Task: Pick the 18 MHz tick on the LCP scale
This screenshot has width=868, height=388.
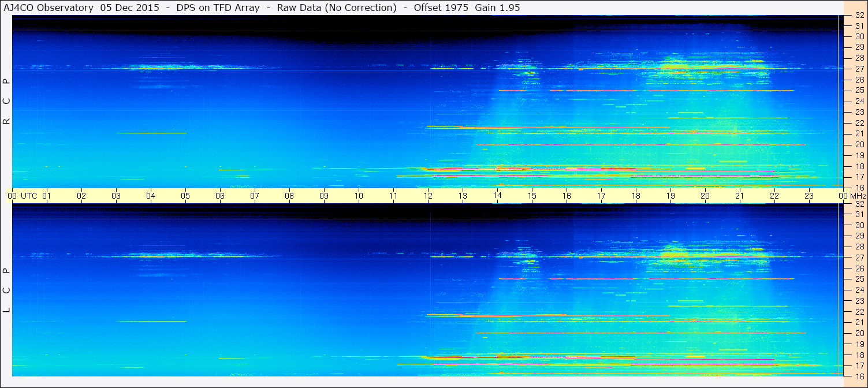Action: (x=859, y=355)
